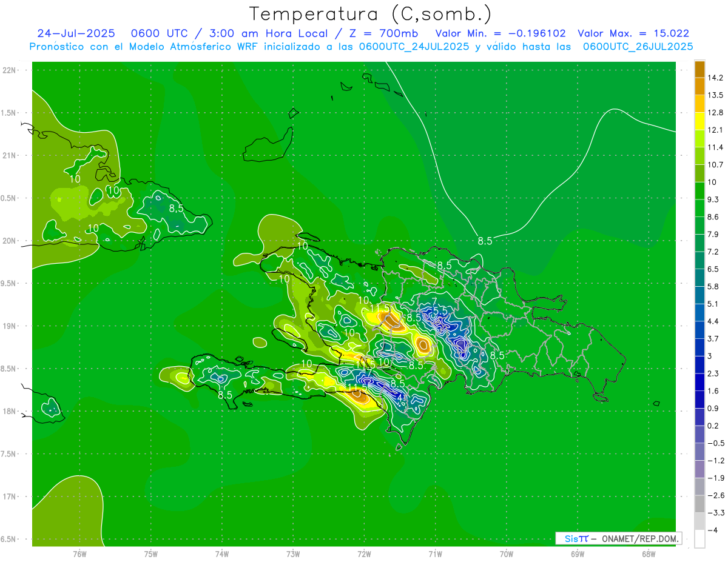This screenshot has width=728, height=562.
Task: Click the 21N latitude axis label
Action: (9, 155)
